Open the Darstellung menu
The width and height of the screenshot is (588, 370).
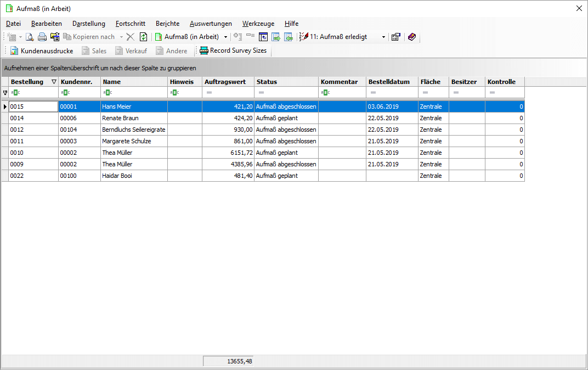click(89, 24)
